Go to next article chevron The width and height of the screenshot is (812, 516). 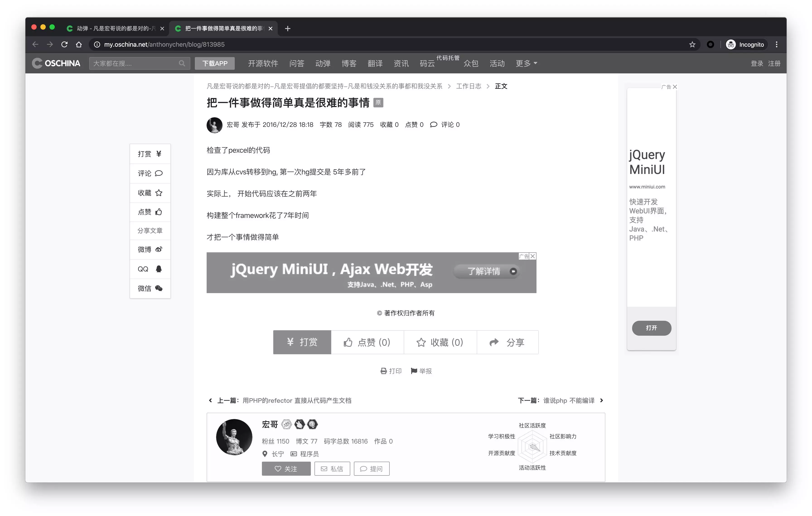602,400
